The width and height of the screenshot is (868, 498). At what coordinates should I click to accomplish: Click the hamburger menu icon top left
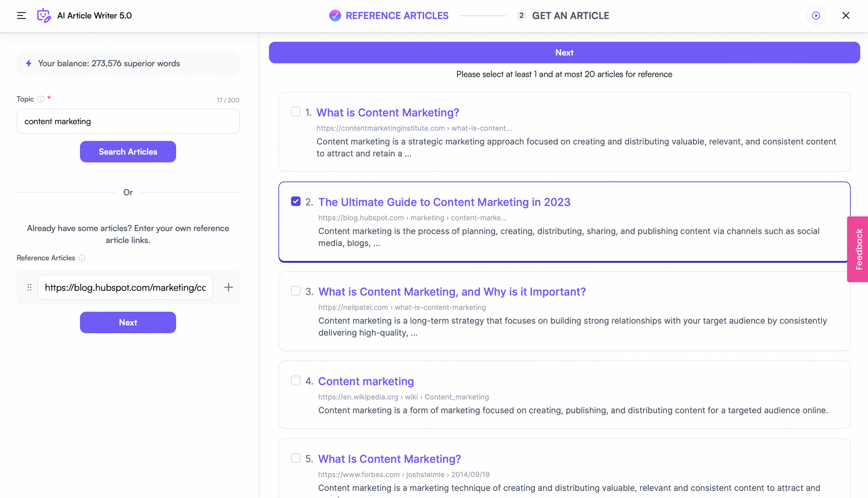click(x=21, y=16)
